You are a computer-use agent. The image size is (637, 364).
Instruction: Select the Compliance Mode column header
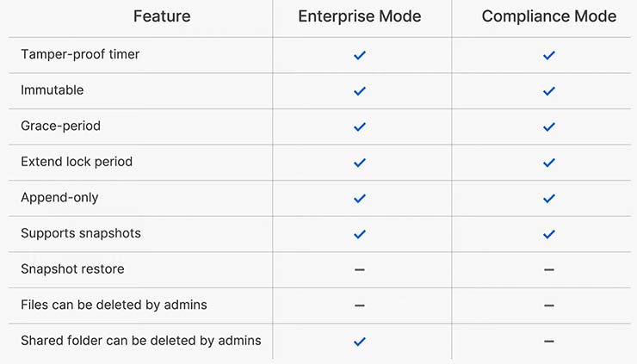point(549,16)
